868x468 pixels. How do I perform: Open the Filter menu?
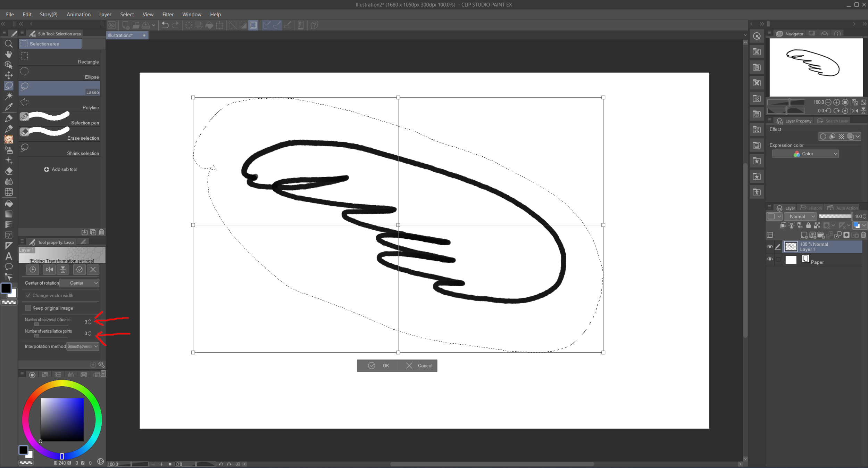pyautogui.click(x=168, y=14)
